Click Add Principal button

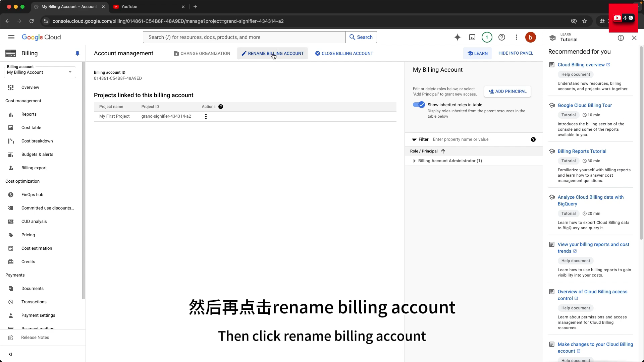coord(507,92)
